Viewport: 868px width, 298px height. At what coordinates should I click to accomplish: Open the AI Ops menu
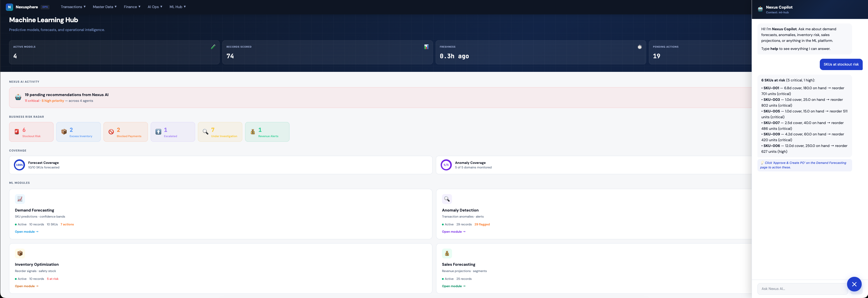(x=155, y=7)
